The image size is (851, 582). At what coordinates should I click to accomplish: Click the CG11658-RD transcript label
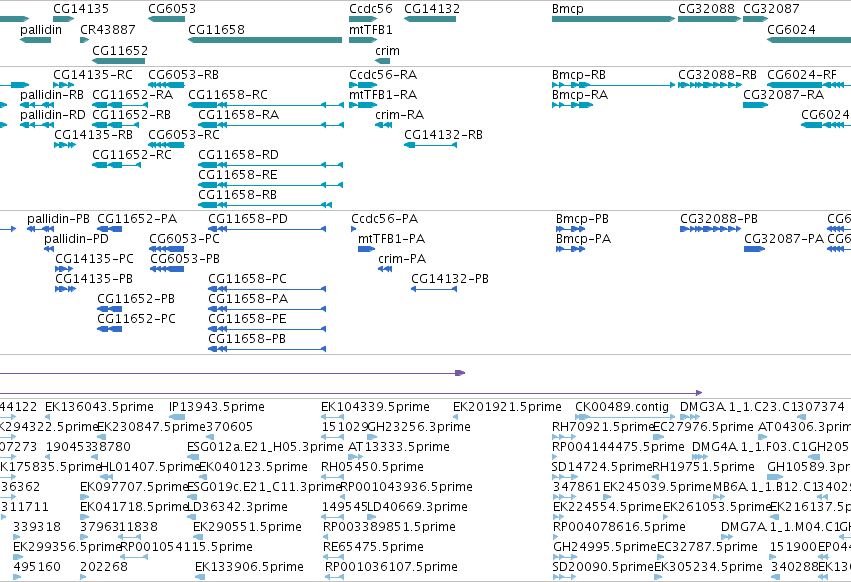pyautogui.click(x=238, y=155)
